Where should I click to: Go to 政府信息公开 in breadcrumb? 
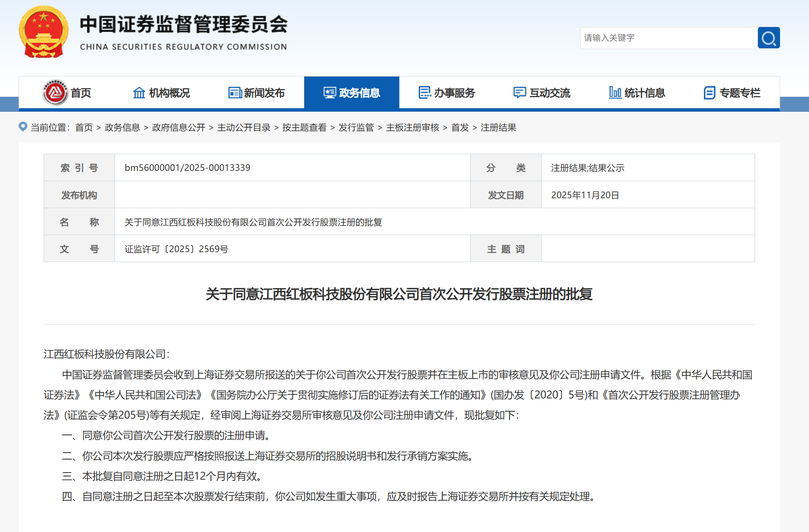pyautogui.click(x=178, y=128)
